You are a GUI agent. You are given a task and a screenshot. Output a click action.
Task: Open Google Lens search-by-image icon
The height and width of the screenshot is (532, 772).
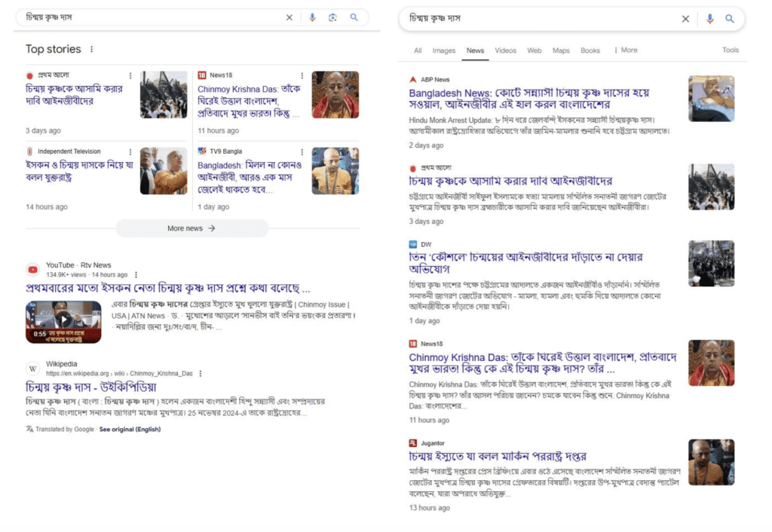pyautogui.click(x=332, y=17)
